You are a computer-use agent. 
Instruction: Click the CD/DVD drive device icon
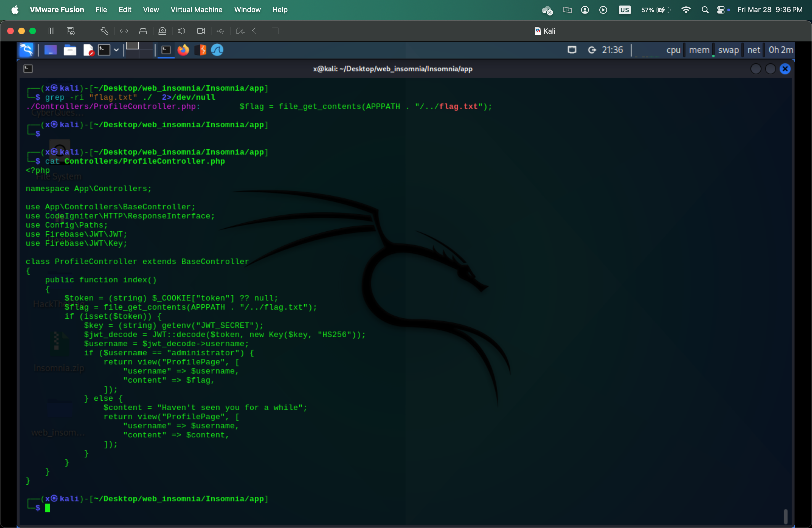162,31
